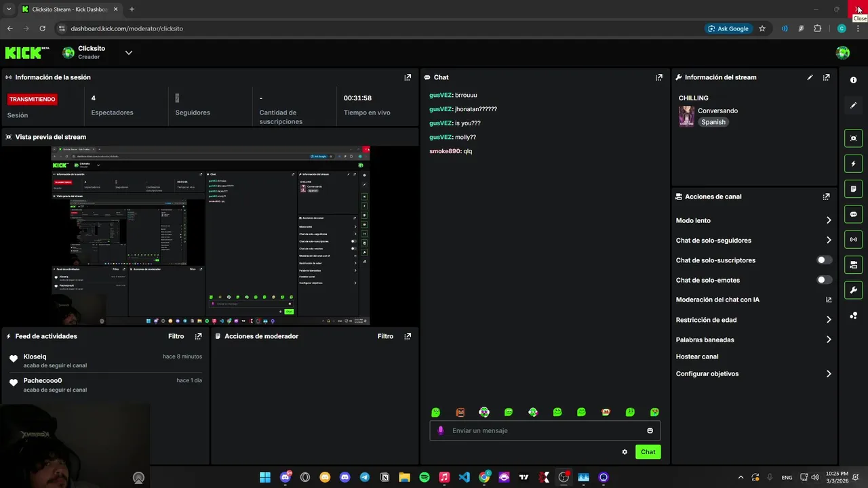Toggle the broadcast signal sidebar icon
The width and height of the screenshot is (868, 488).
pos(853,239)
